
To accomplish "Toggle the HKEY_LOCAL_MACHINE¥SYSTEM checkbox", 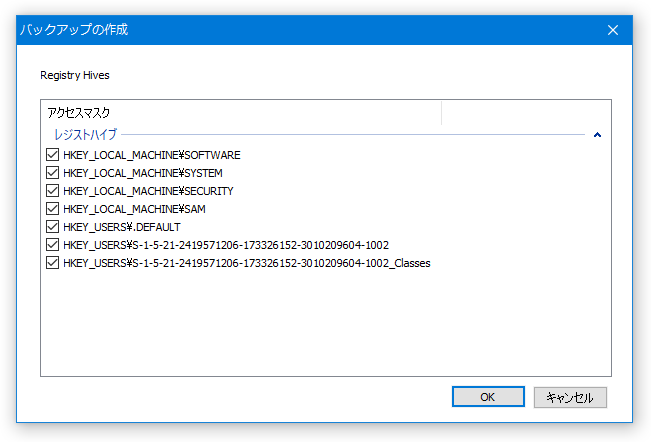I will [x=52, y=173].
